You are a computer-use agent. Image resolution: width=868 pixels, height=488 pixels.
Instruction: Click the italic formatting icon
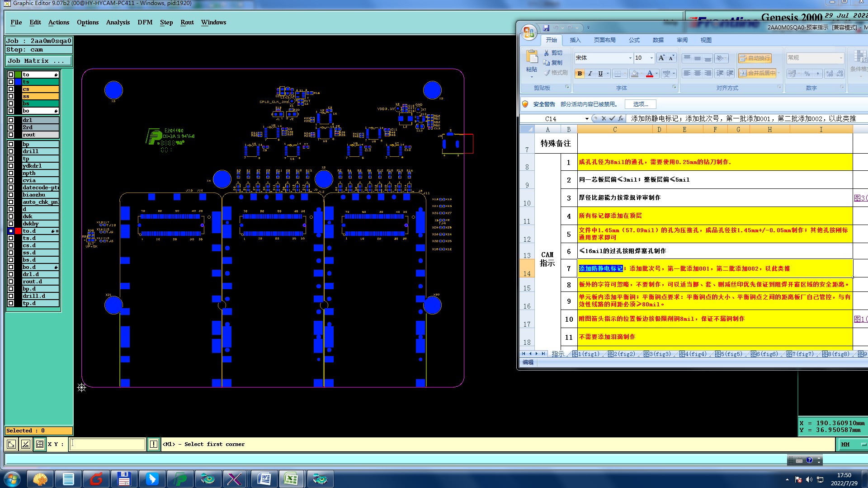(590, 74)
